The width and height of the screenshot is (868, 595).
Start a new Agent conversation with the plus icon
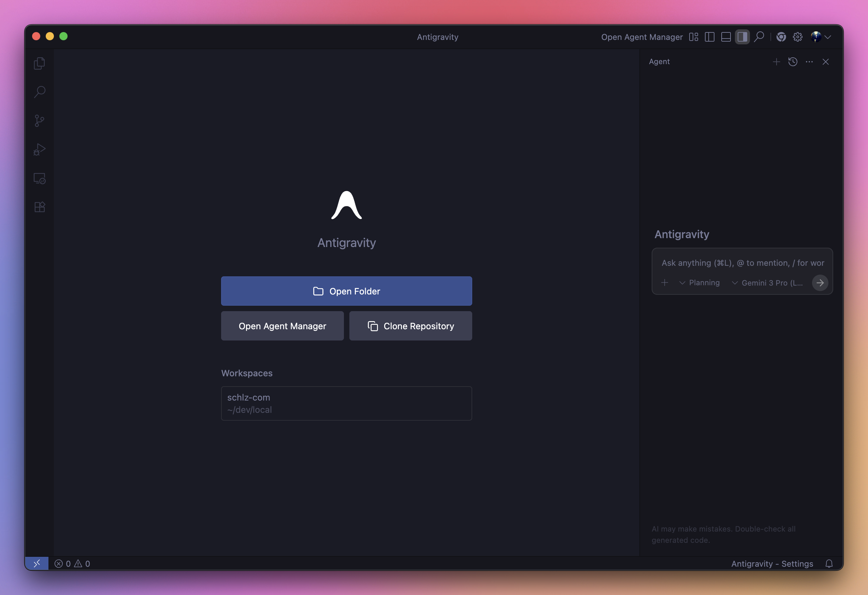pyautogui.click(x=777, y=62)
